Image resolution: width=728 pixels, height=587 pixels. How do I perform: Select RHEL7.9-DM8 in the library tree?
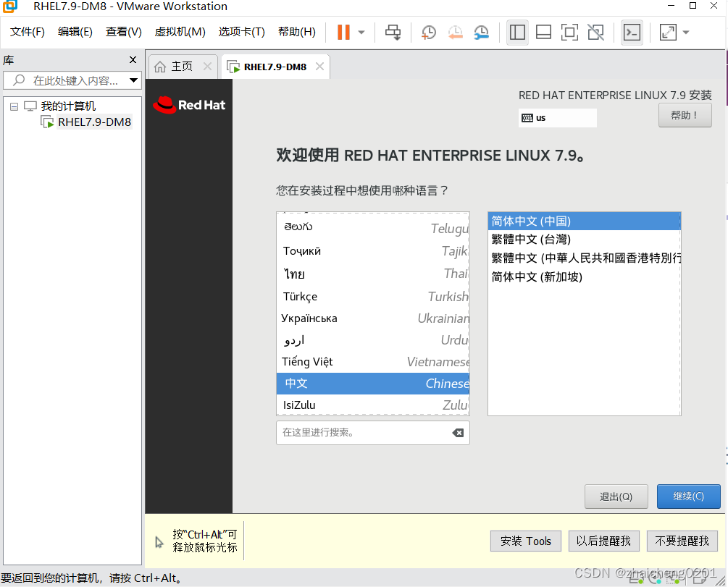94,122
